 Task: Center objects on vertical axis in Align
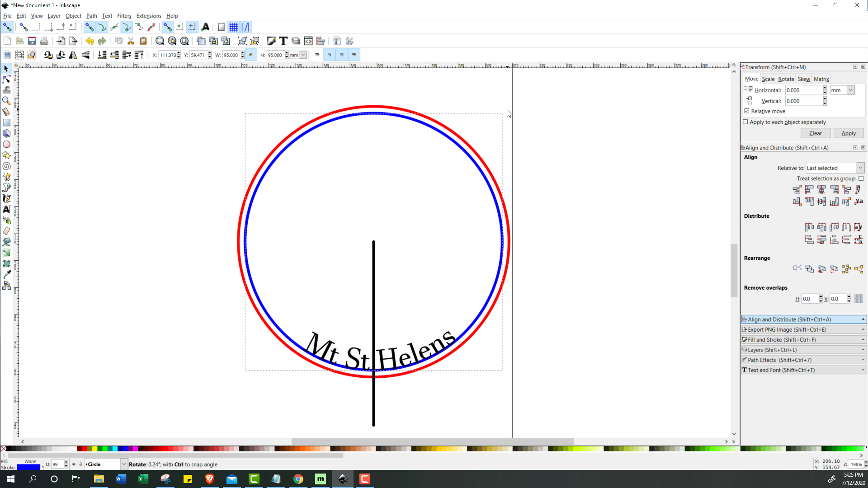coord(821,190)
